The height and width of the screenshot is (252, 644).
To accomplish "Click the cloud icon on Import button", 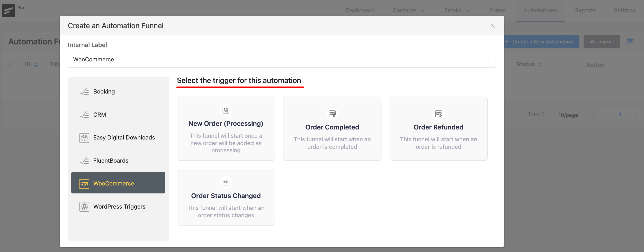I will [x=593, y=42].
